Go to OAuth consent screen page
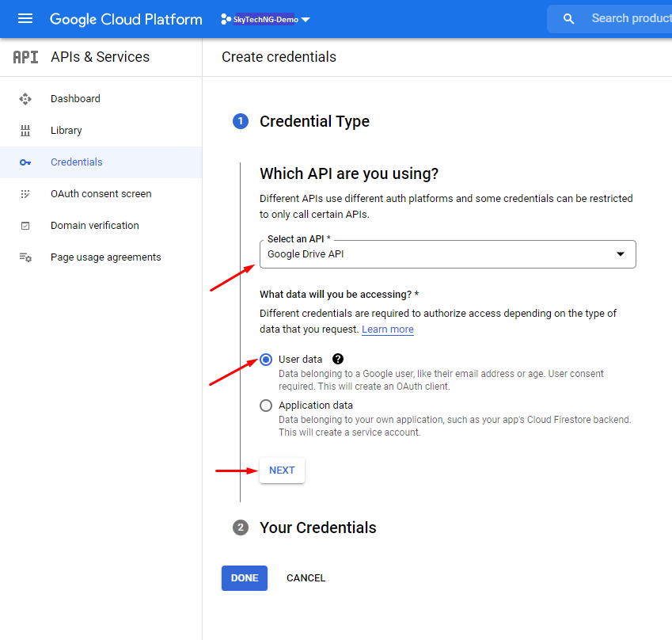672x640 pixels. click(x=101, y=194)
